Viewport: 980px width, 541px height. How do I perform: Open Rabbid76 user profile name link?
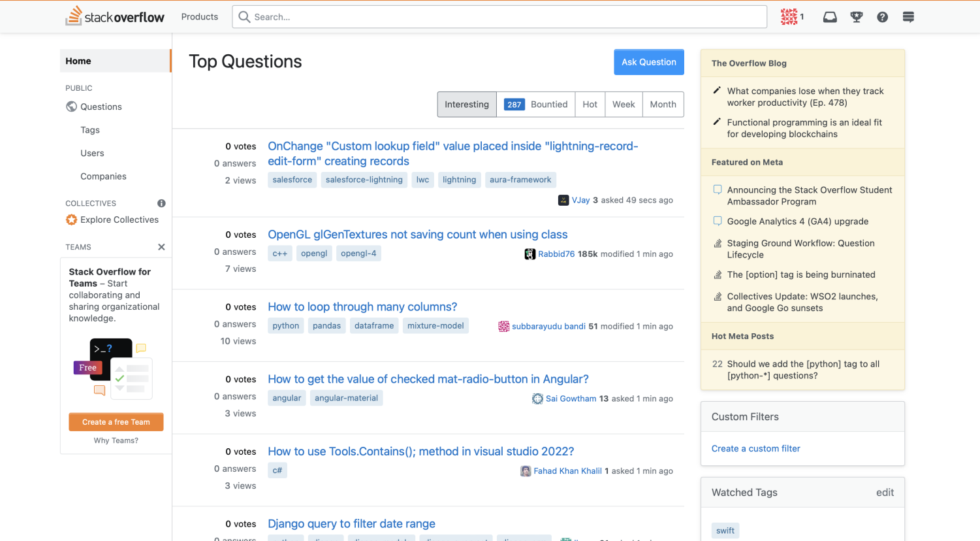click(556, 254)
